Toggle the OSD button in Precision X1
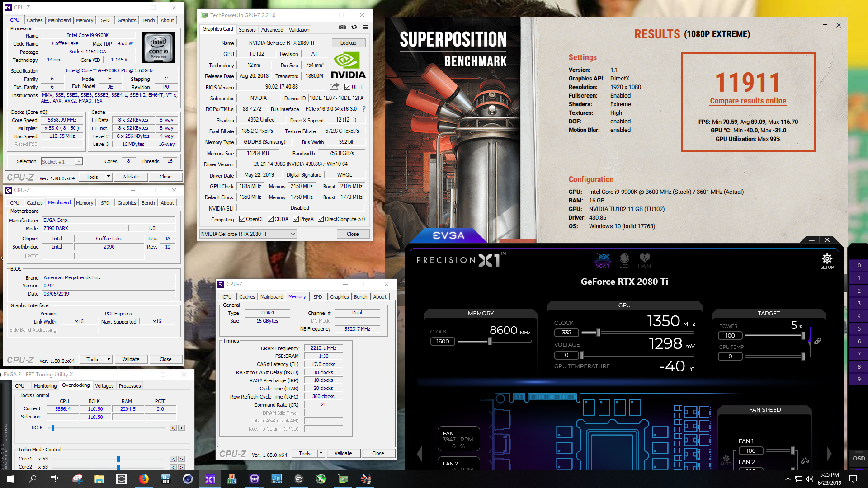This screenshot has height=488, width=868. (859, 458)
